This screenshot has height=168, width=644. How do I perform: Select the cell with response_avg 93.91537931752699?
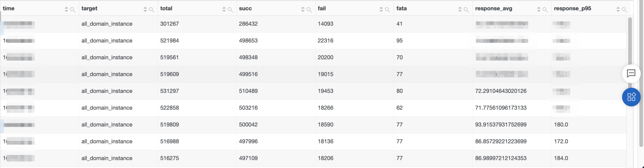click(512, 125)
